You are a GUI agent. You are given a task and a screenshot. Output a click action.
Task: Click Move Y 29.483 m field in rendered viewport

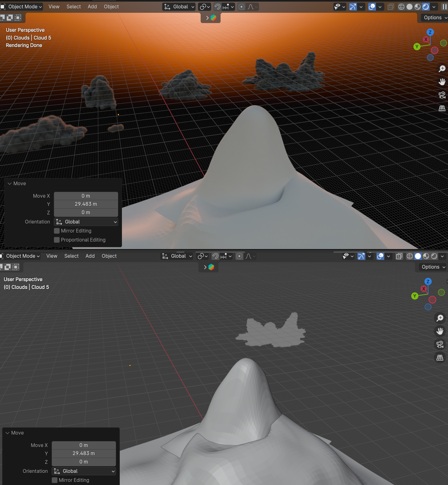tap(86, 204)
